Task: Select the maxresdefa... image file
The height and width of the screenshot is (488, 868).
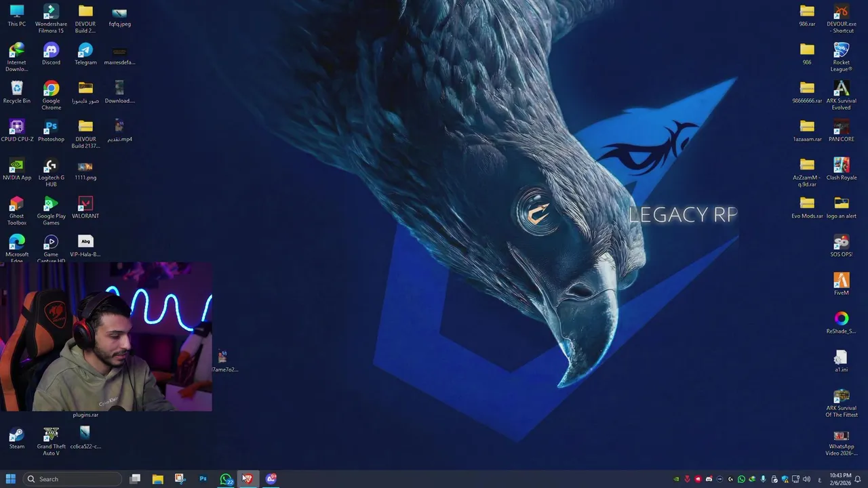Action: (x=119, y=54)
